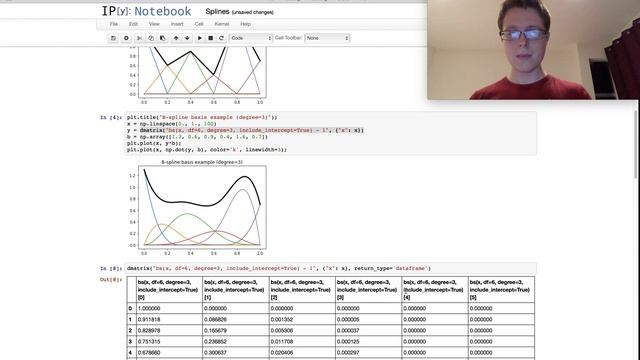Viewport: 640px width, 360px height.
Task: Open the File menu
Action: [114, 24]
